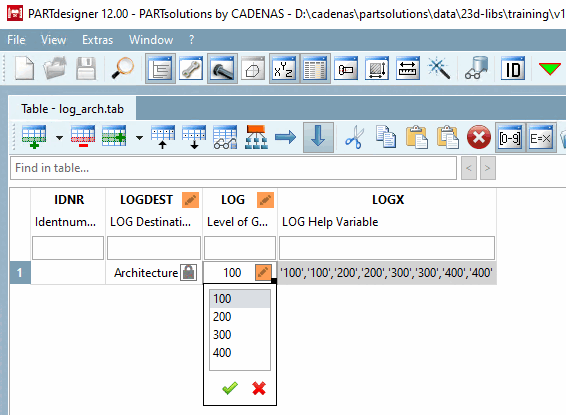Screen dimensions: 566x415
Task: Click the Find in table search field
Action: click(234, 168)
